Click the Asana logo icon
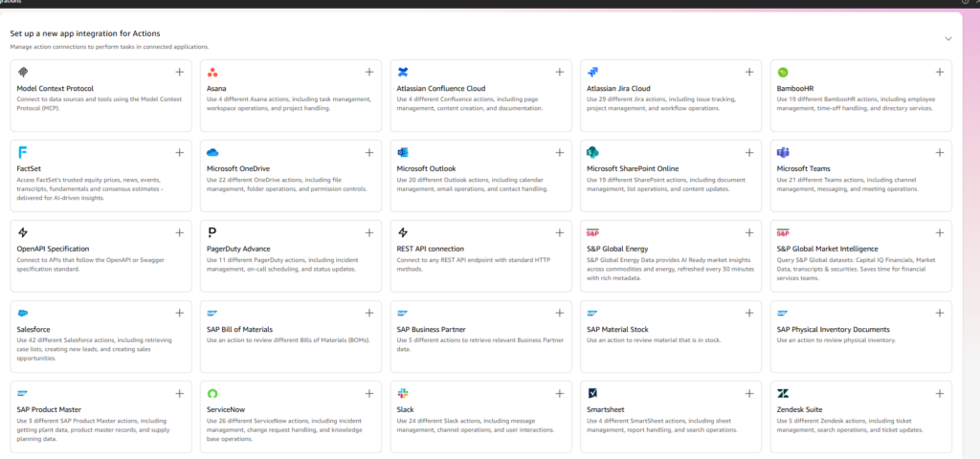This screenshot has width=980, height=459. [x=212, y=73]
